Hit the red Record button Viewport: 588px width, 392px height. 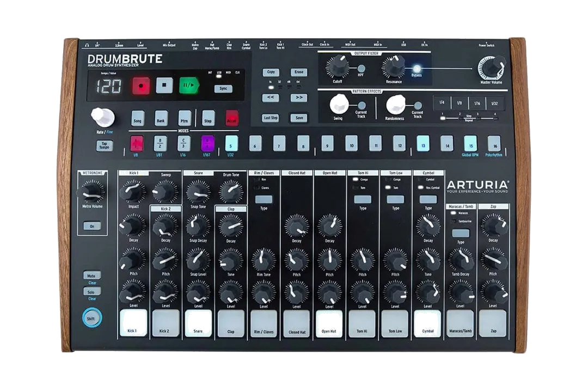(x=141, y=86)
